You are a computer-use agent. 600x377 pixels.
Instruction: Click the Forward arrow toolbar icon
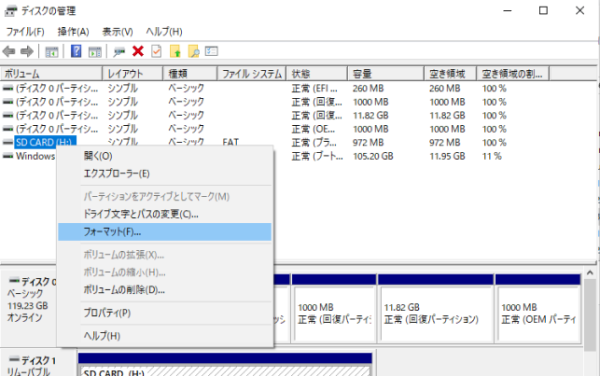27,51
